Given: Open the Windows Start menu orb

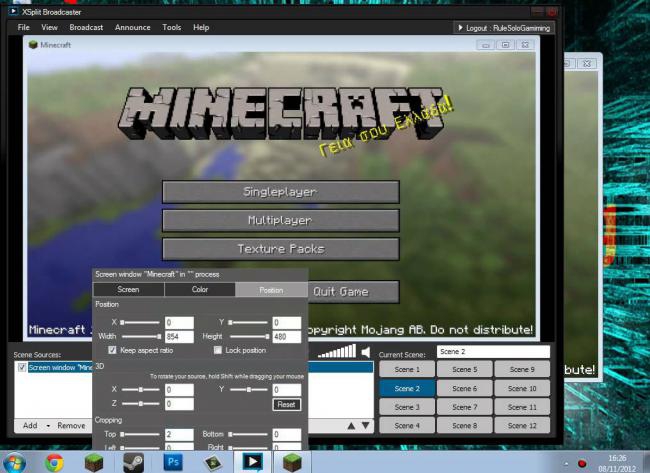Looking at the screenshot, I should 14,462.
